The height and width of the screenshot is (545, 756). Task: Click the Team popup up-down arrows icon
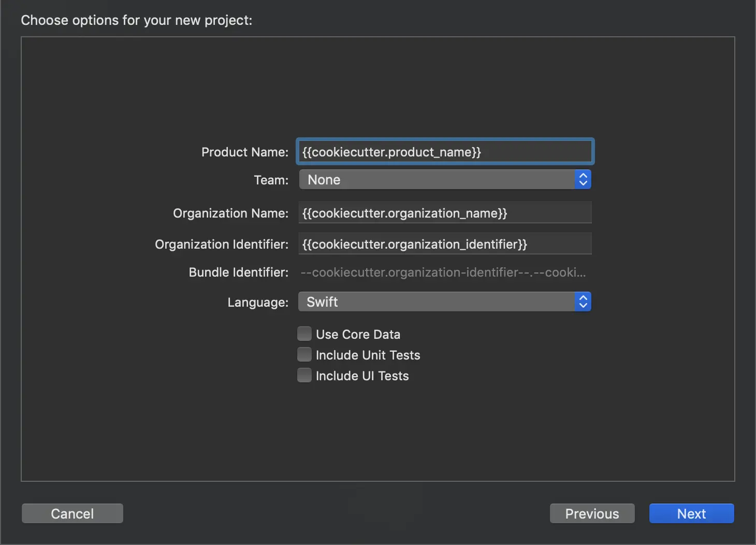click(583, 180)
